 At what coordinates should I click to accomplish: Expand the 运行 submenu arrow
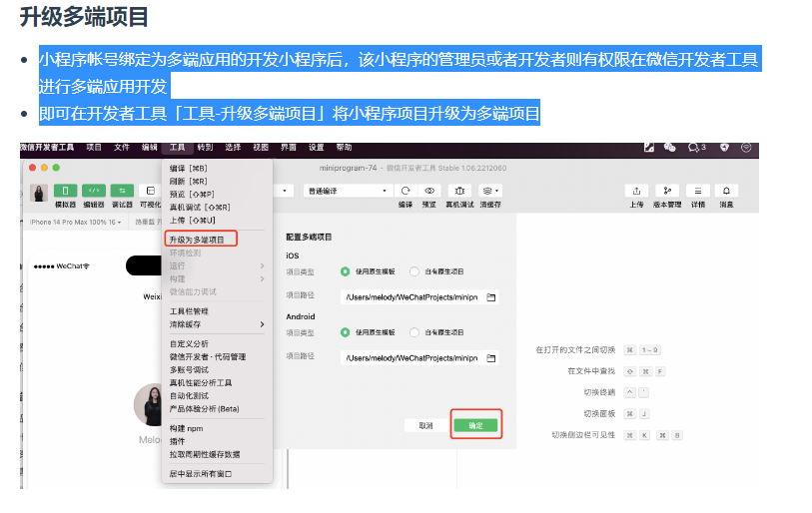pos(262,265)
